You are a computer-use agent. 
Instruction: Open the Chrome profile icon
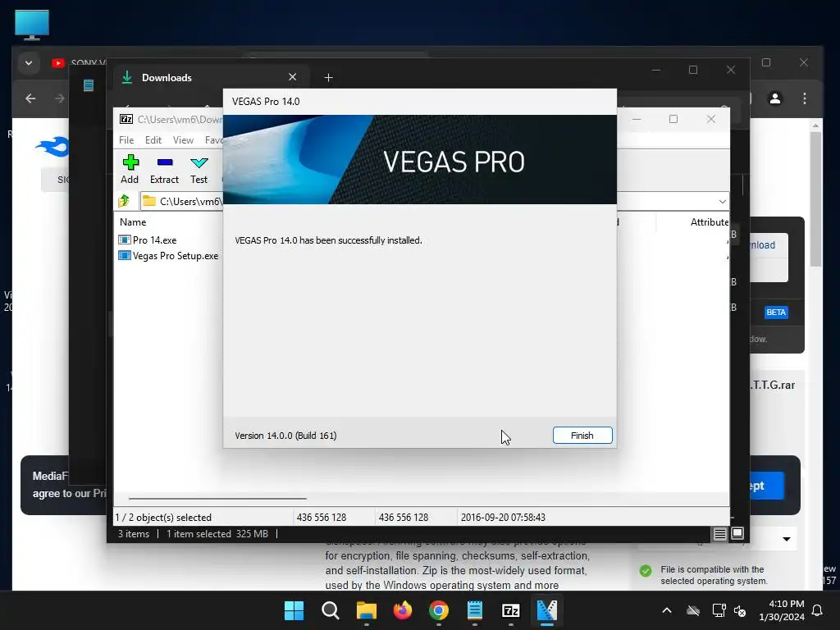pos(774,98)
